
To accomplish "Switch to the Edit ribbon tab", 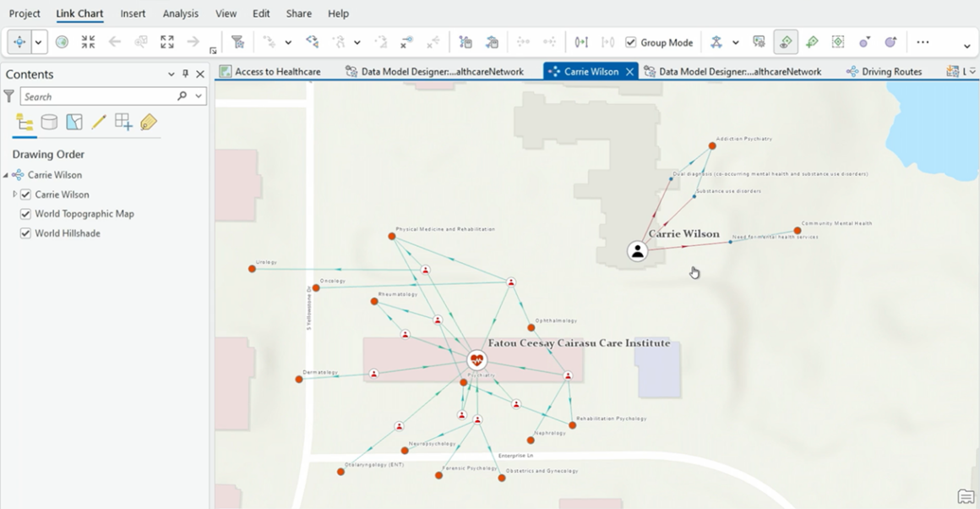I will [261, 14].
